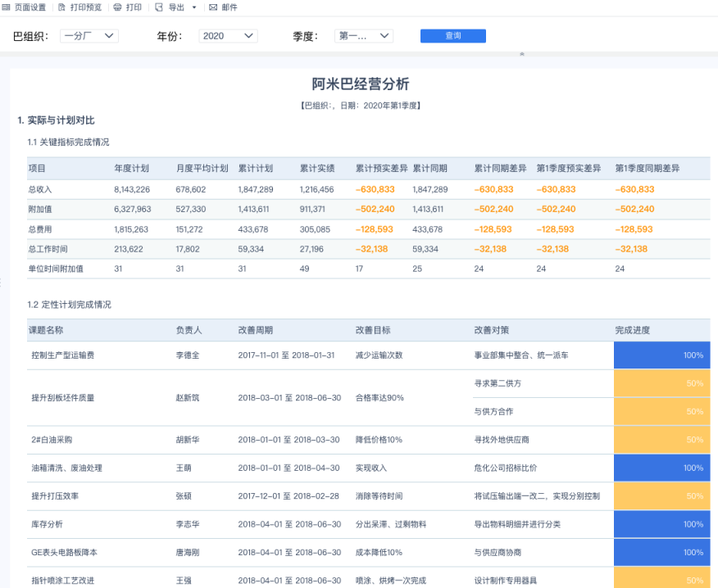Click the 50% progress bar for 提升打压效率
718x588 pixels.
coord(661,496)
